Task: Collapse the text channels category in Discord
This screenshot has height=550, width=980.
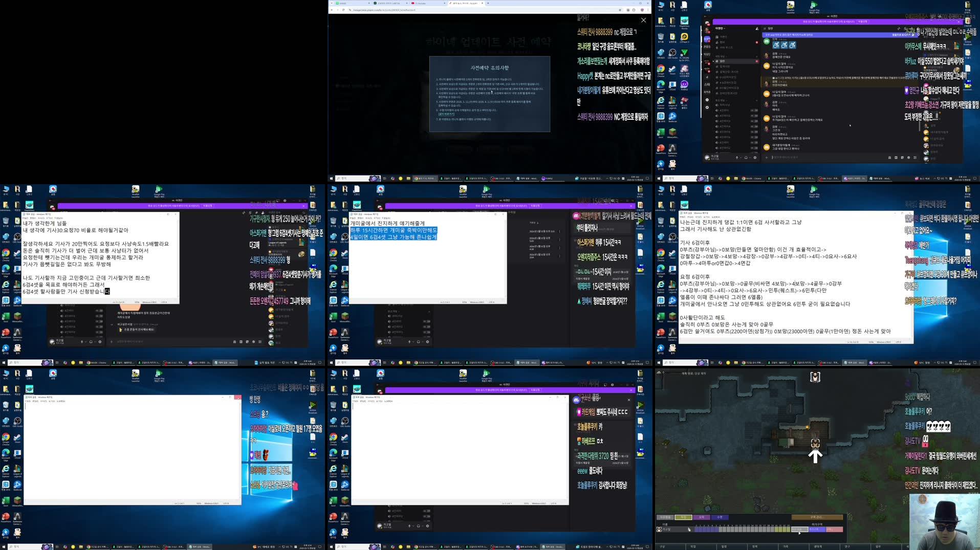Action: coord(720,56)
